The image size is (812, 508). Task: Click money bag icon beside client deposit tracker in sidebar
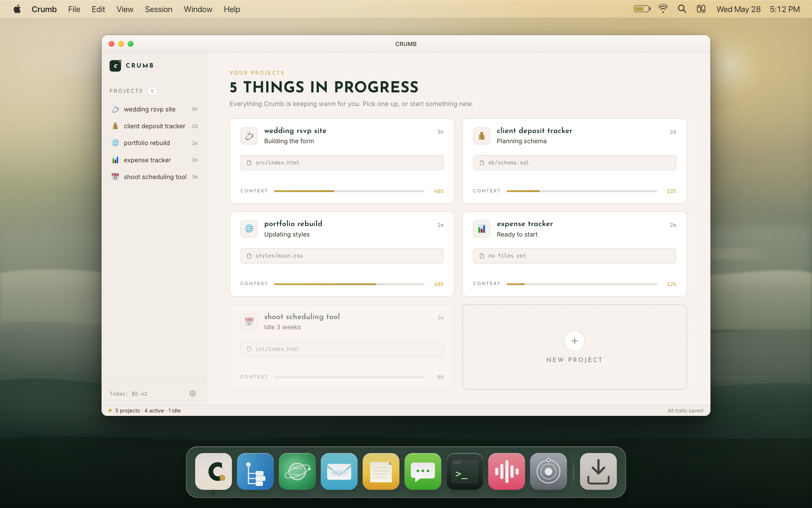[x=115, y=126]
